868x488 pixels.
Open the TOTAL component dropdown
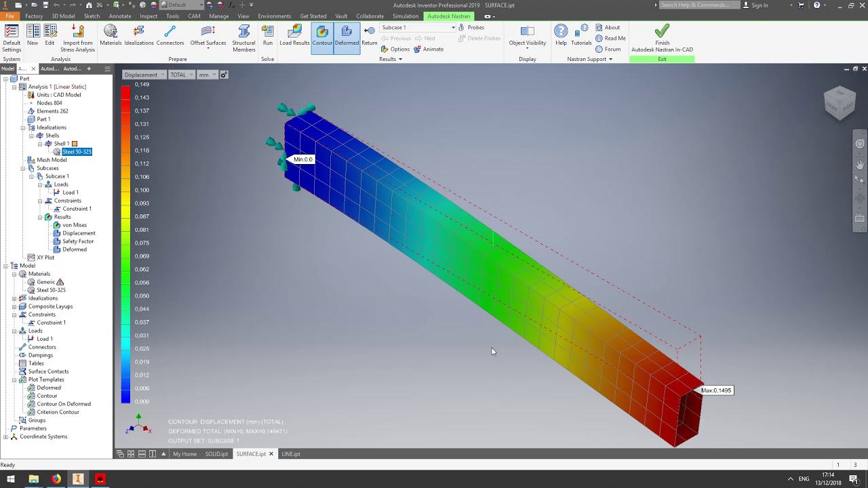[182, 75]
